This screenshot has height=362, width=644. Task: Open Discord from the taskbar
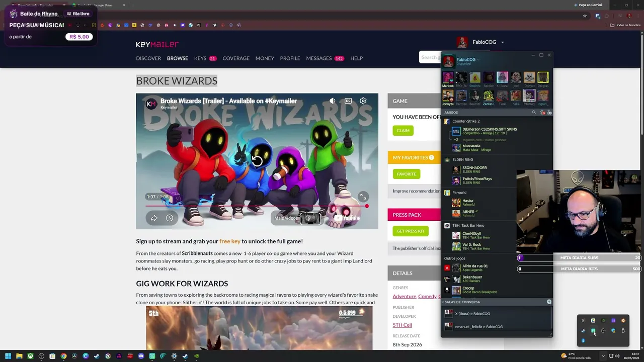coord(141,356)
